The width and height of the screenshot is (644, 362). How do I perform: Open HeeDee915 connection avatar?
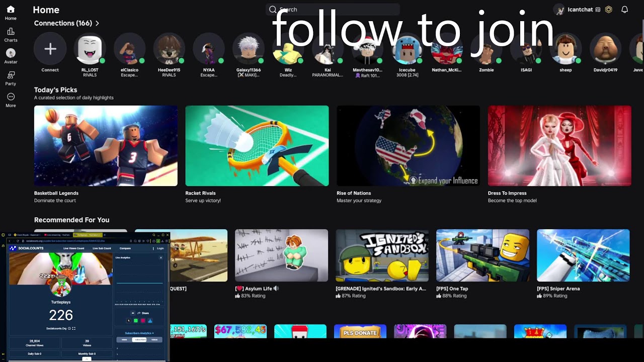(x=169, y=49)
